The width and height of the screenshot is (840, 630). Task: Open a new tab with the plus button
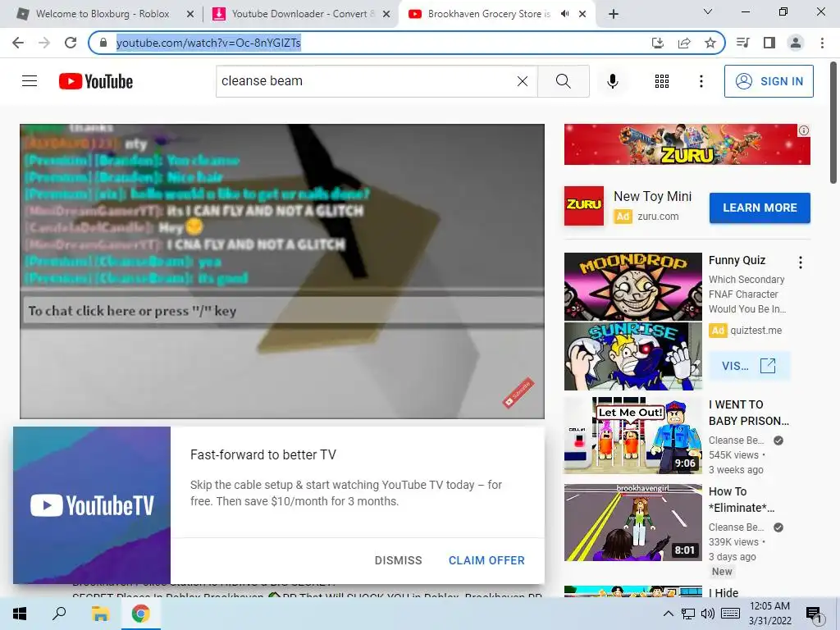[x=614, y=15]
